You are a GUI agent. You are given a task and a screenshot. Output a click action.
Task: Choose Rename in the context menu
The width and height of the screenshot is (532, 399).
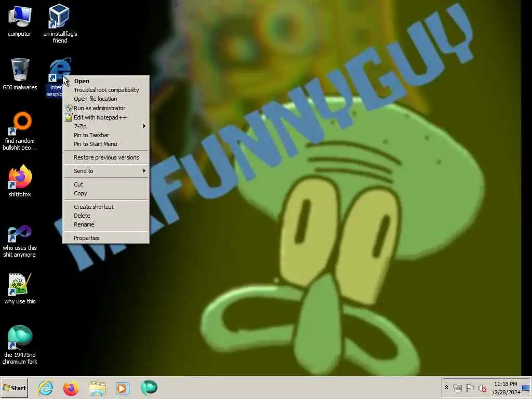tap(106, 224)
